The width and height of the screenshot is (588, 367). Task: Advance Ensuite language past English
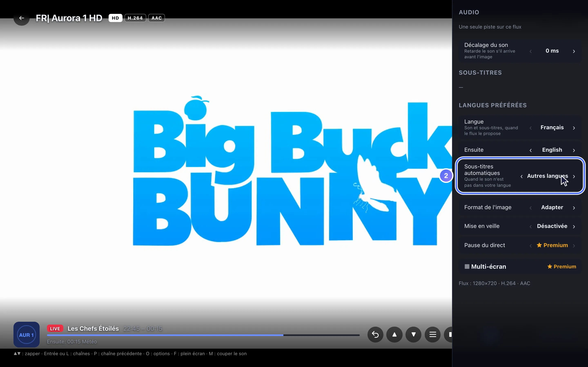574,150
